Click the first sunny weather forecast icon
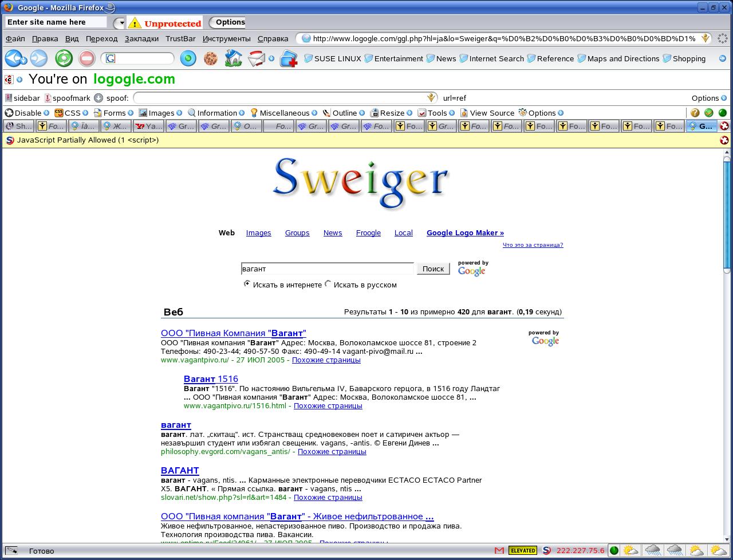This screenshot has height=560, width=733. click(630, 550)
